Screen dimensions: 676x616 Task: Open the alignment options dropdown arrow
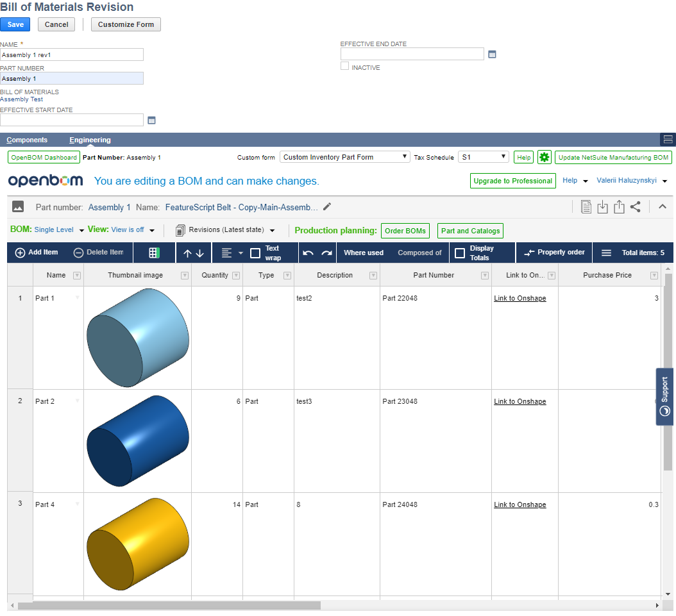coord(241,253)
